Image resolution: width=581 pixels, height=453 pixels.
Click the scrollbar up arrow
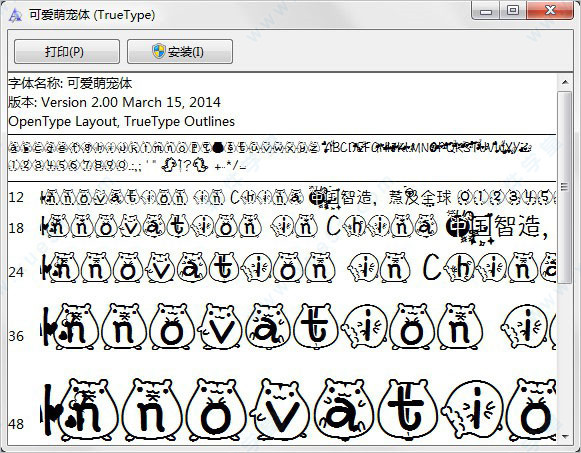565,82
